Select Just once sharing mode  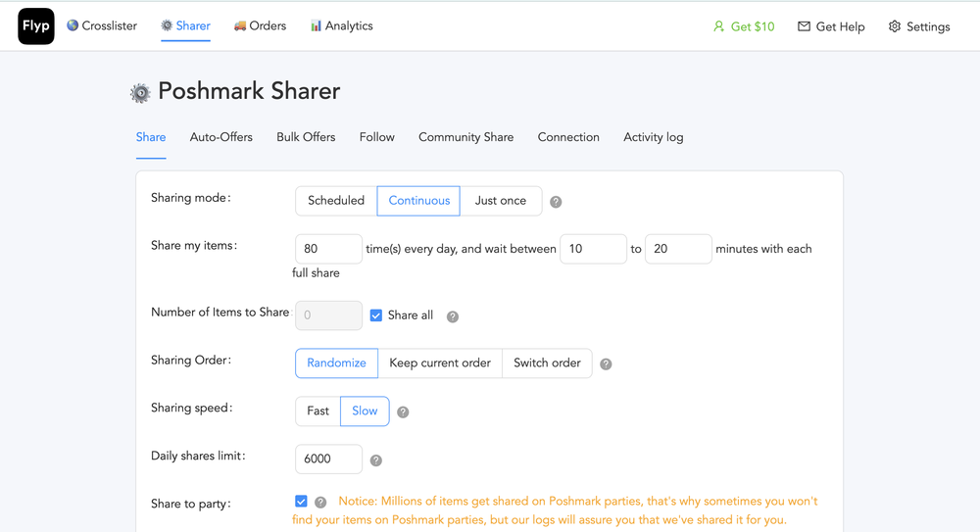(x=501, y=201)
